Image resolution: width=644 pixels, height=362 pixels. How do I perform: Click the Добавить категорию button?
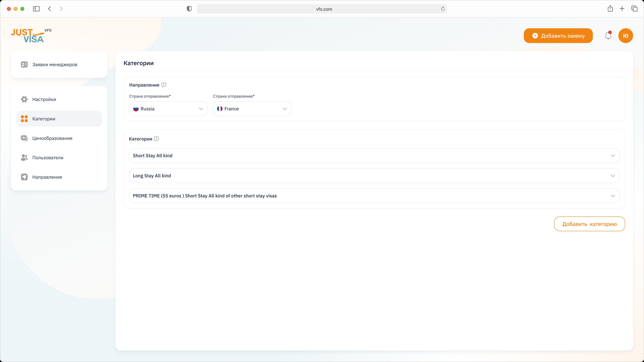(590, 224)
